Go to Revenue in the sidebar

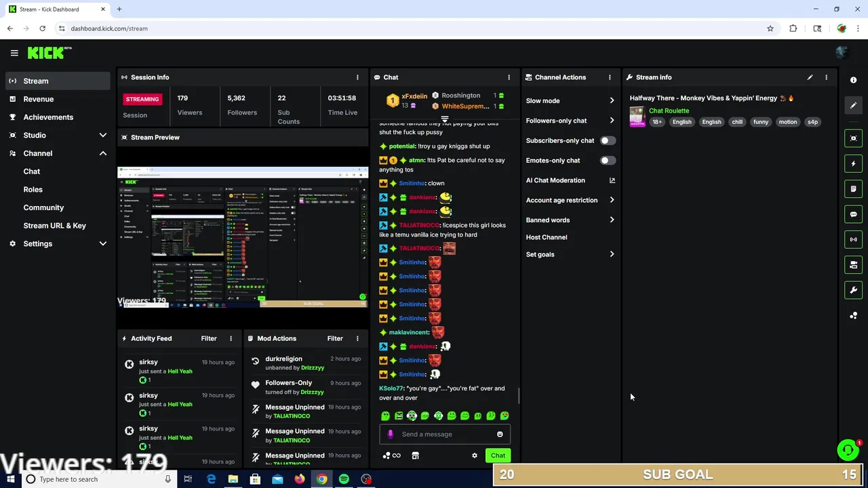coord(56,99)
